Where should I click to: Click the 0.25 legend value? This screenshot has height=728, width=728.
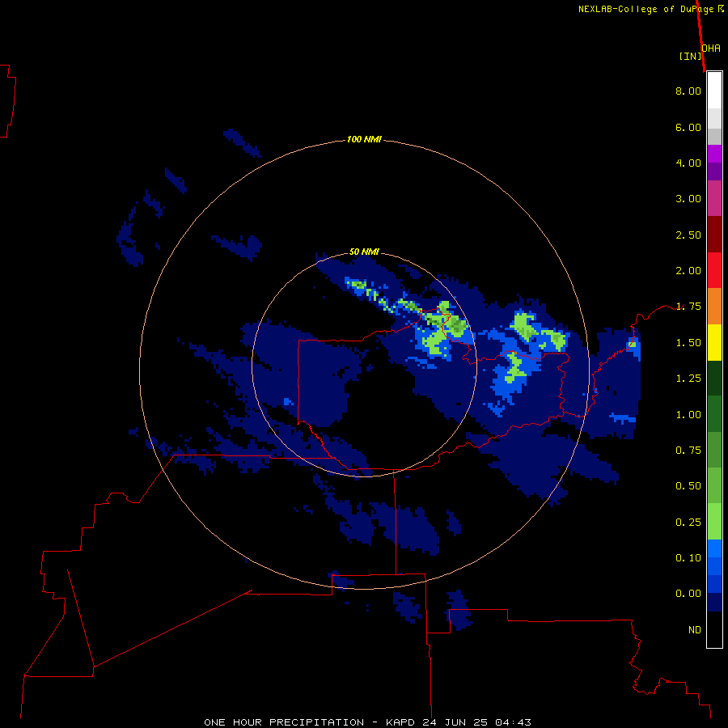688,523
